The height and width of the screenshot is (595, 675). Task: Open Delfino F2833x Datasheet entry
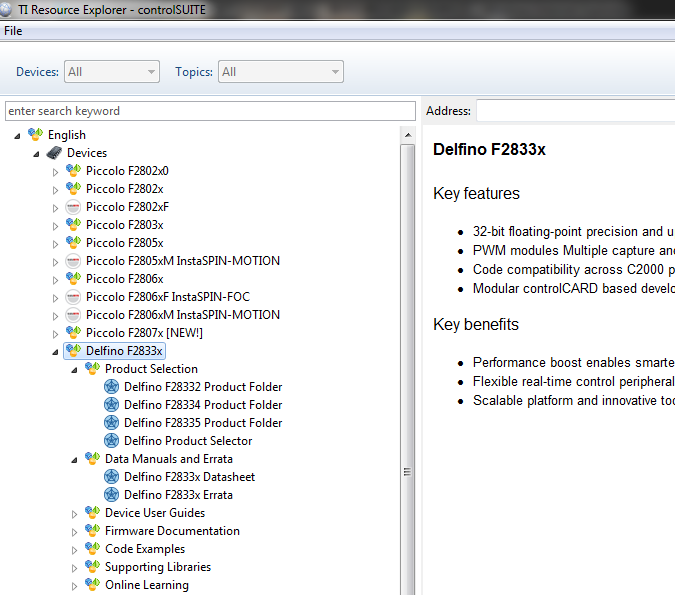pos(189,477)
